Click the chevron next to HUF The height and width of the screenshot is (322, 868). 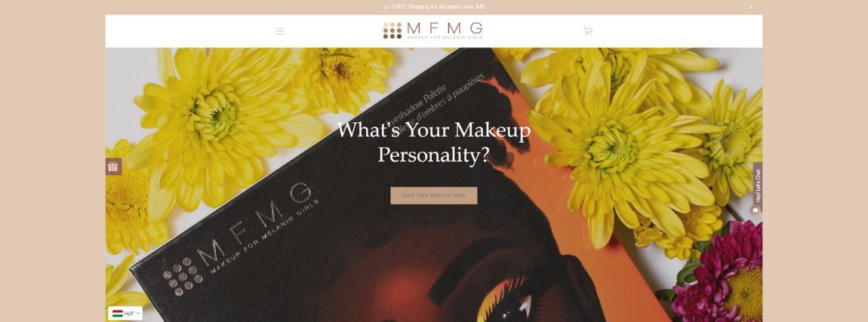click(138, 314)
